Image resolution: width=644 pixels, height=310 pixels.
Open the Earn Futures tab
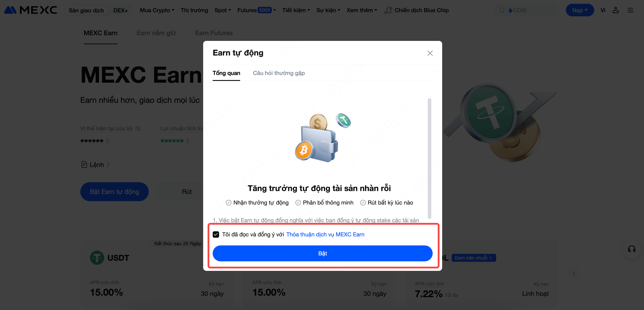(x=214, y=33)
